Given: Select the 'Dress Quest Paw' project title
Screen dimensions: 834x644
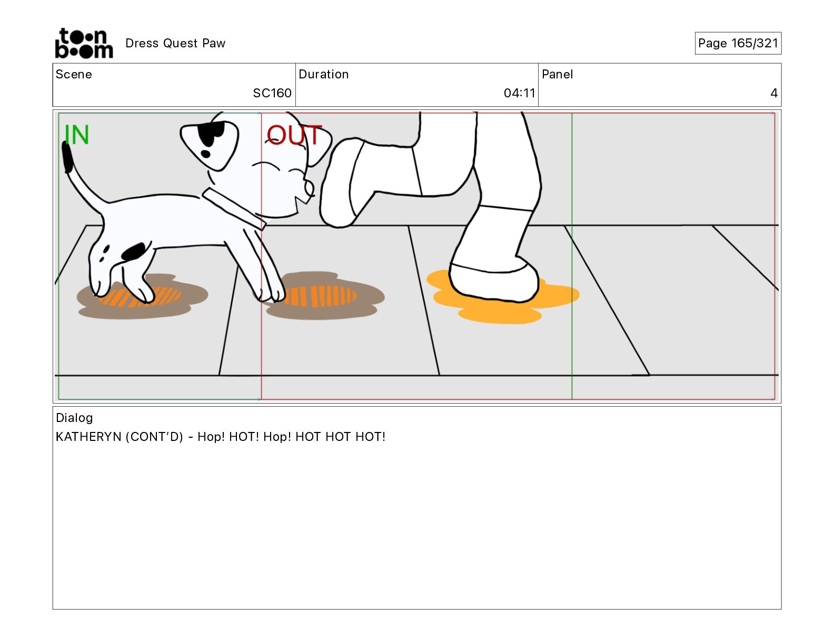Looking at the screenshot, I should (x=175, y=43).
